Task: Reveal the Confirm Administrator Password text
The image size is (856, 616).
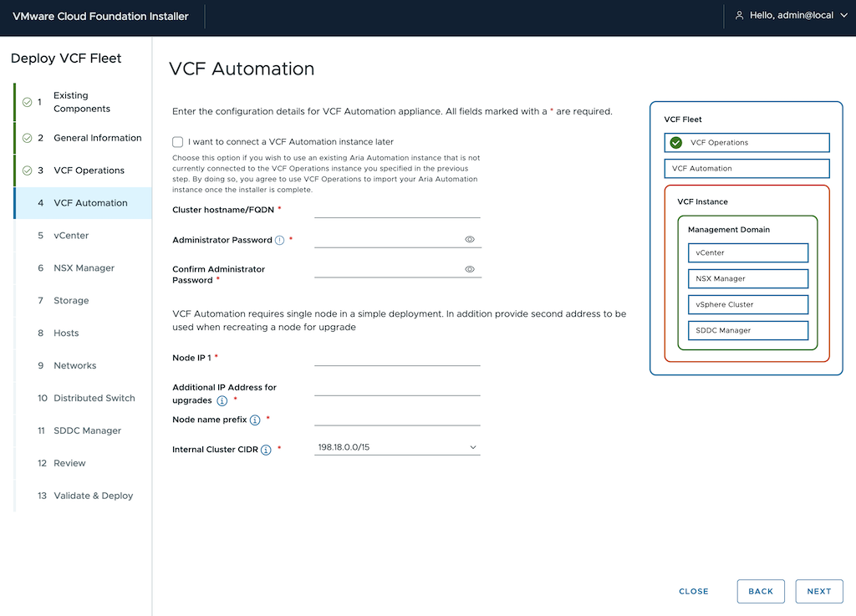Action: [470, 269]
